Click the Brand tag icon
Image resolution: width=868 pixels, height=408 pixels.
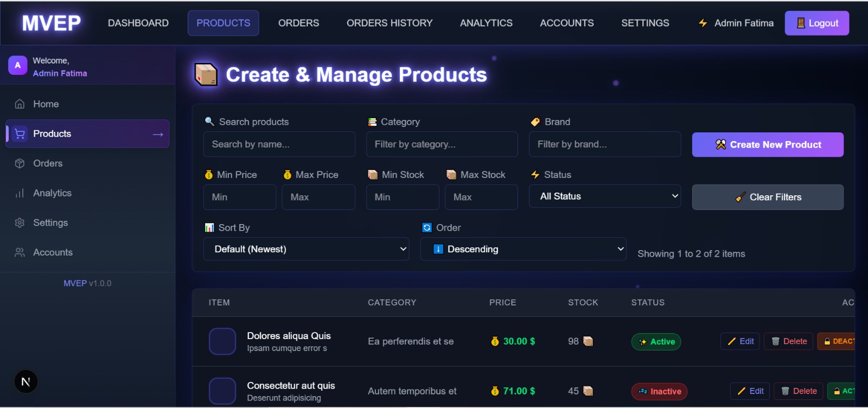(x=535, y=122)
